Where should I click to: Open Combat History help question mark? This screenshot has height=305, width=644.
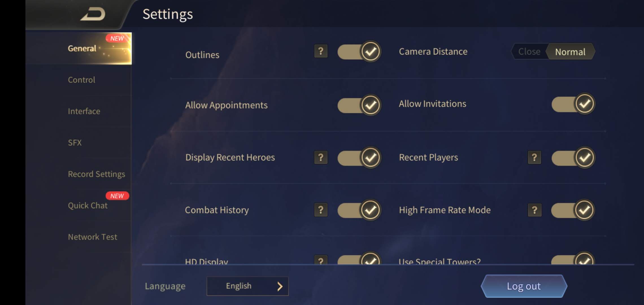click(321, 210)
